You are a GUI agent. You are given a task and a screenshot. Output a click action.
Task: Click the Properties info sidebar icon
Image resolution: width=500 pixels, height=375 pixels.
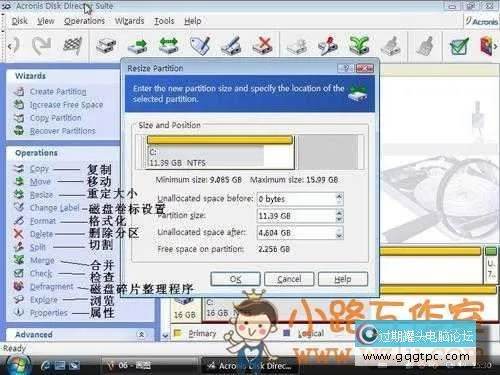(x=19, y=312)
